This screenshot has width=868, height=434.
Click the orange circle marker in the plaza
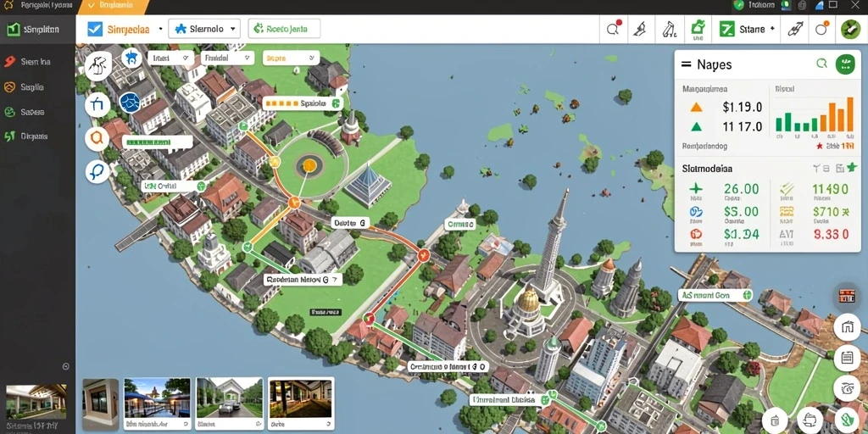click(309, 164)
